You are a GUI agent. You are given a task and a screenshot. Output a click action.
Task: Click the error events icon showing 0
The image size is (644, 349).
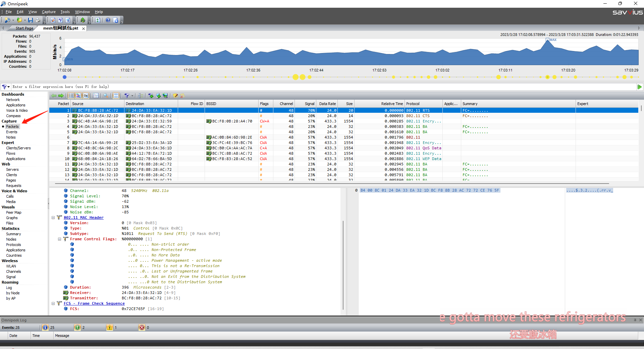[x=142, y=328]
